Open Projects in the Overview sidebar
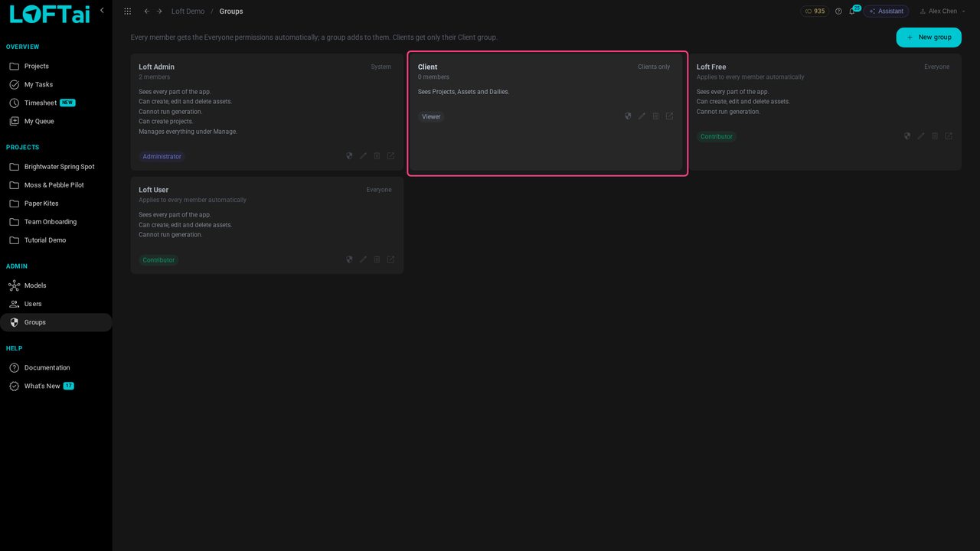Image resolution: width=980 pixels, height=551 pixels. 56,67
